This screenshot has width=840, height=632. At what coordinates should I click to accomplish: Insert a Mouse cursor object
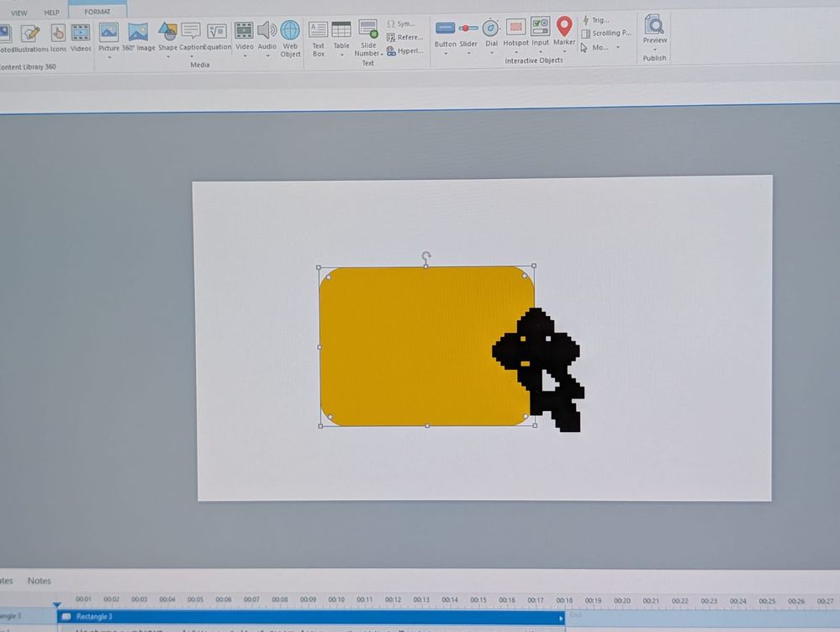point(594,48)
